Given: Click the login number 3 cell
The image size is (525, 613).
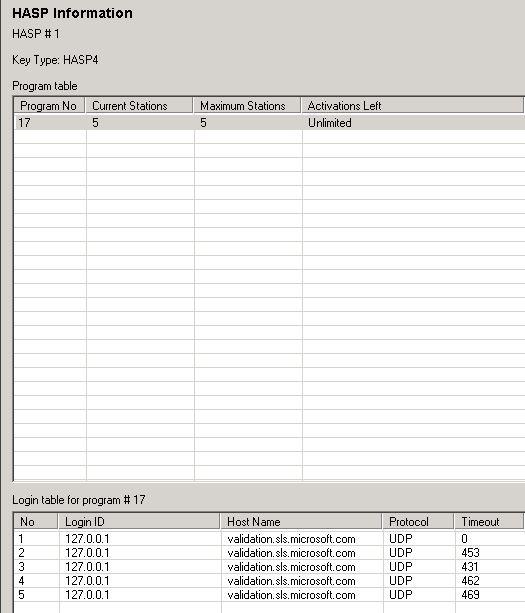Looking at the screenshot, I should point(22,567).
